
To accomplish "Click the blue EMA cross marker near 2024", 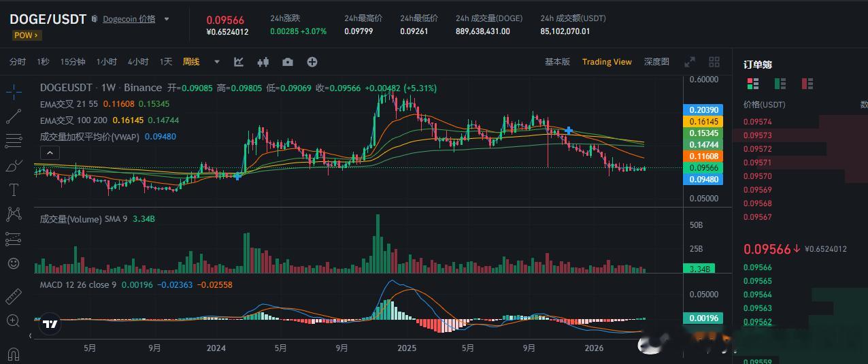I will click(x=237, y=176).
